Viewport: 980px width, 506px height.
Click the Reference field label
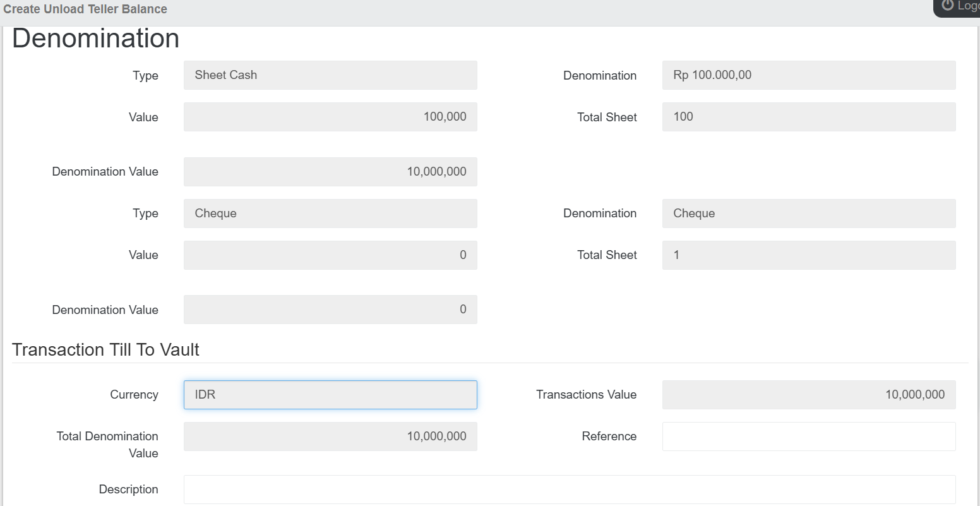click(x=609, y=437)
